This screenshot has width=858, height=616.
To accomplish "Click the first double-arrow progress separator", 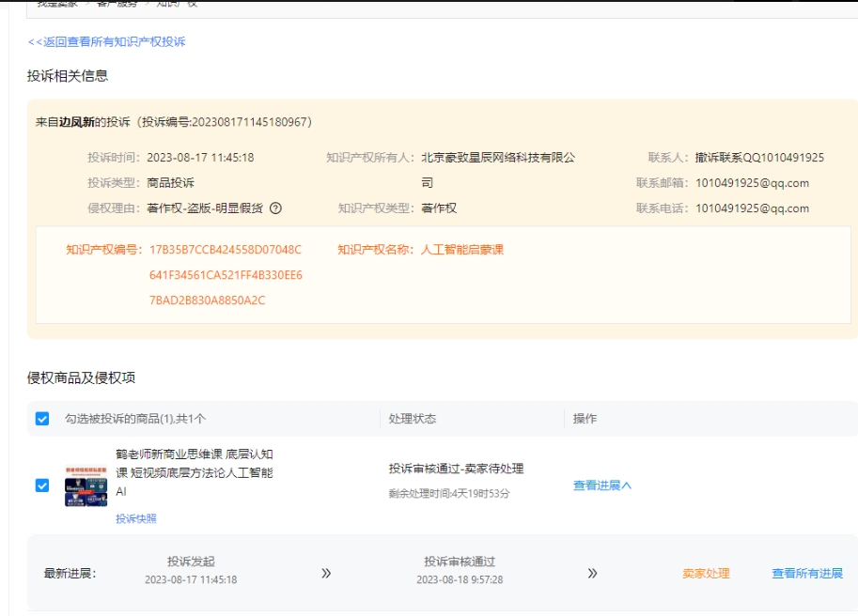I will point(326,573).
